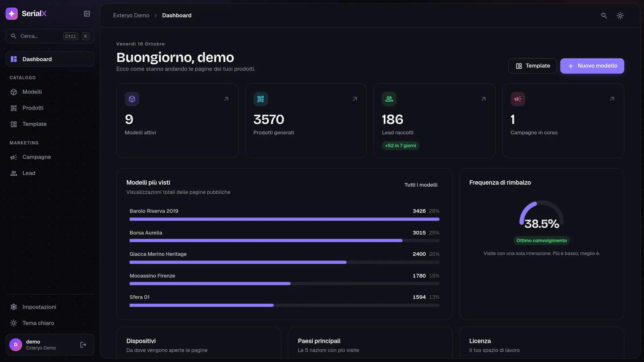Screen dimensions: 644x362
Task: Click the demo user avatar
Action: [x=16, y=345]
